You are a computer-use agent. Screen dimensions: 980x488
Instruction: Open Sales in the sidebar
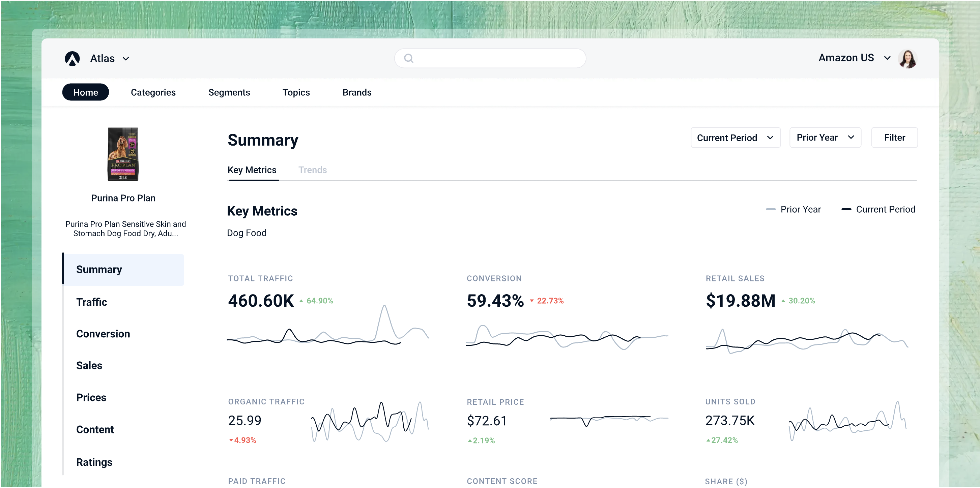coord(89,366)
